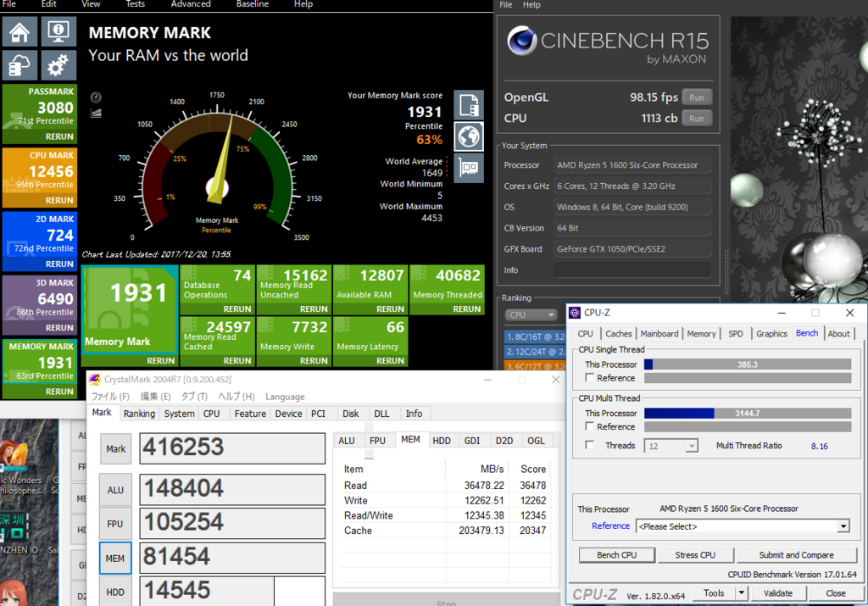Screen dimensions: 868x606
Task: Switch to CrystalMark HDD result tab
Action: click(x=441, y=441)
